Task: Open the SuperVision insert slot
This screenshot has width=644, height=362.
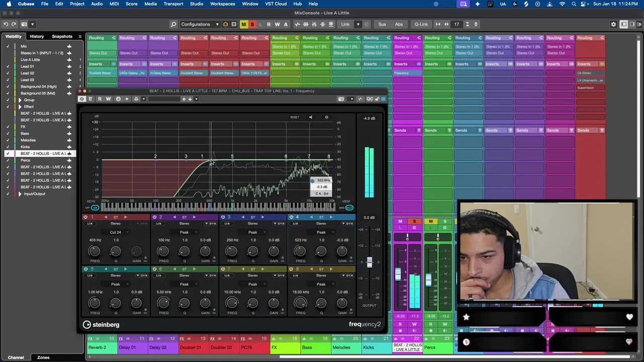Action: [590, 87]
